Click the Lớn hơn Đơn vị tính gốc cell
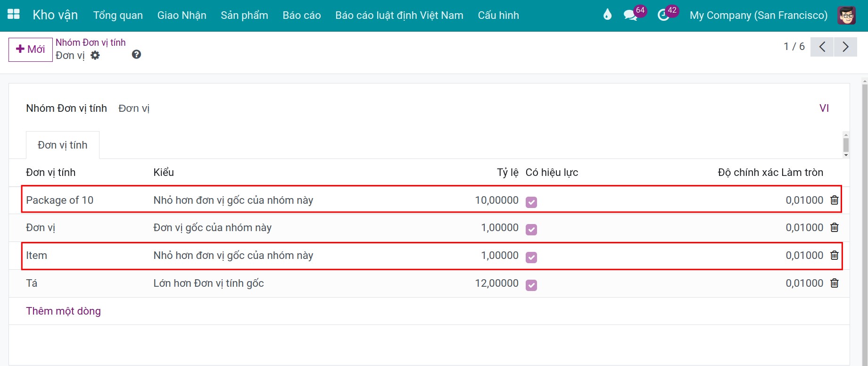Viewport: 868px width, 366px height. tap(208, 283)
